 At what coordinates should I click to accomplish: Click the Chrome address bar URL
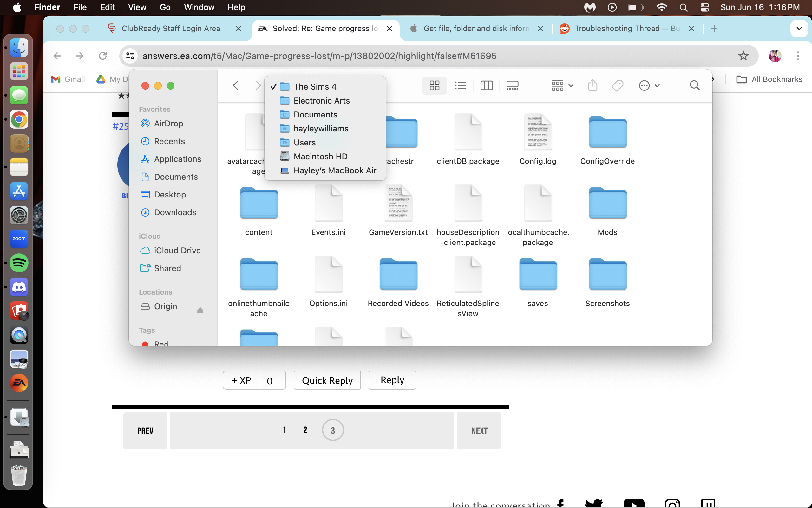tap(319, 56)
